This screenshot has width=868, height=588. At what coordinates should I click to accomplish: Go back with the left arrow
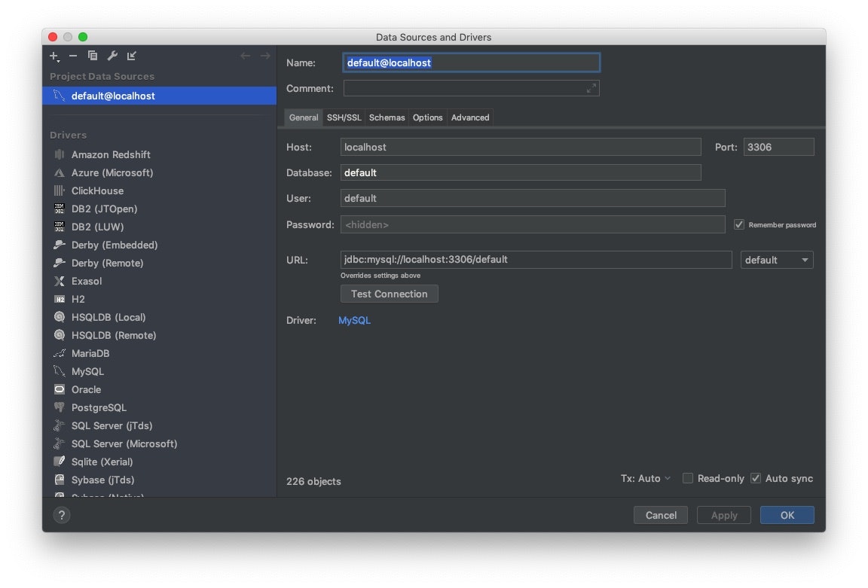[x=245, y=56]
